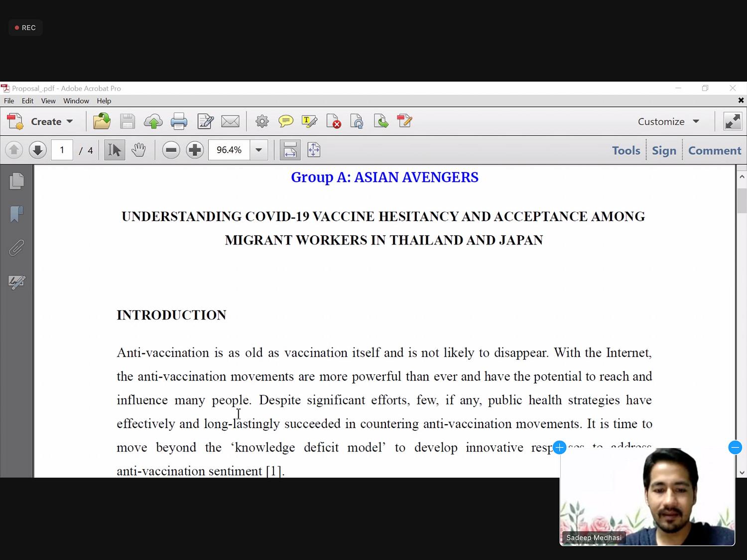Print the document with printer icon

[x=179, y=121]
